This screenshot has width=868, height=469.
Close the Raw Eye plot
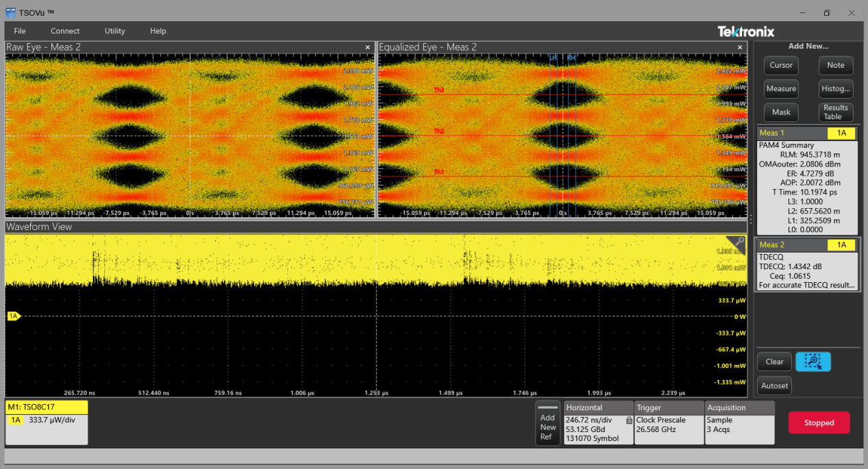(368, 47)
